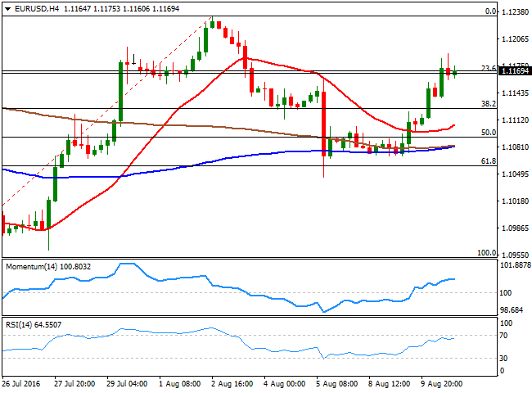The height and width of the screenshot is (393, 532).
Task: Select the Fibonacci 38.2 level label
Action: tap(489, 104)
